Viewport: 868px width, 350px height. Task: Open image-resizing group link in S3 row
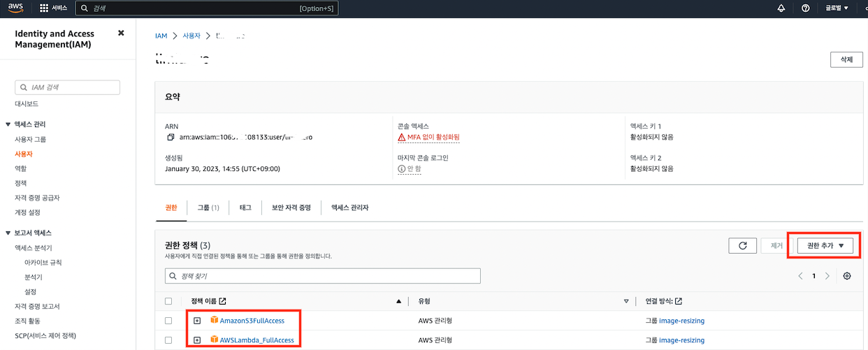pyautogui.click(x=682, y=321)
